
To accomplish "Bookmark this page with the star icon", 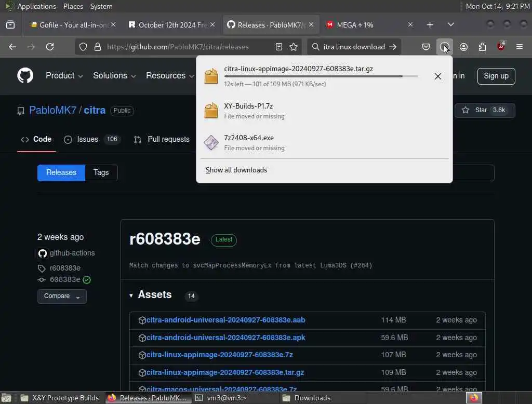I will [294, 47].
